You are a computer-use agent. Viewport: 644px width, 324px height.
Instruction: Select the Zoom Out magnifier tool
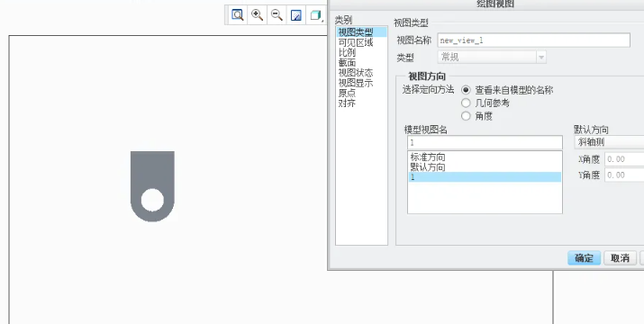pos(277,15)
